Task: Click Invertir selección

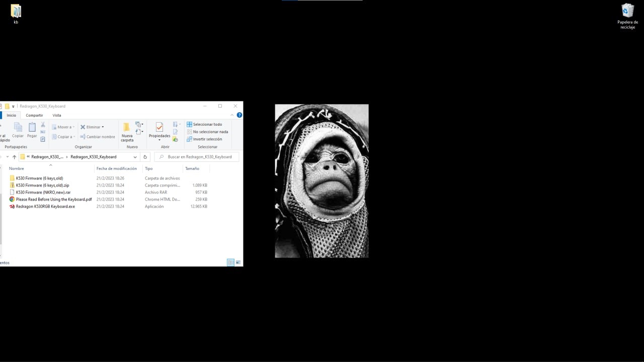Action: click(204, 139)
